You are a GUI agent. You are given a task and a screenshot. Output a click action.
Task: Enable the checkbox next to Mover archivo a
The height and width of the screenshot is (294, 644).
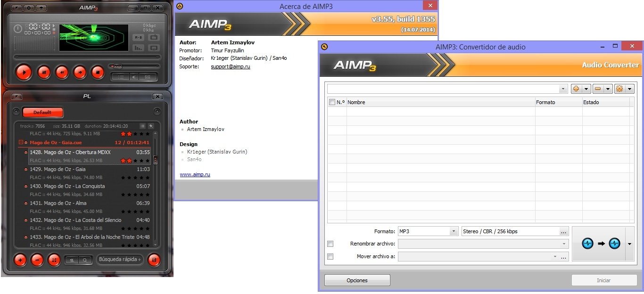coord(330,256)
